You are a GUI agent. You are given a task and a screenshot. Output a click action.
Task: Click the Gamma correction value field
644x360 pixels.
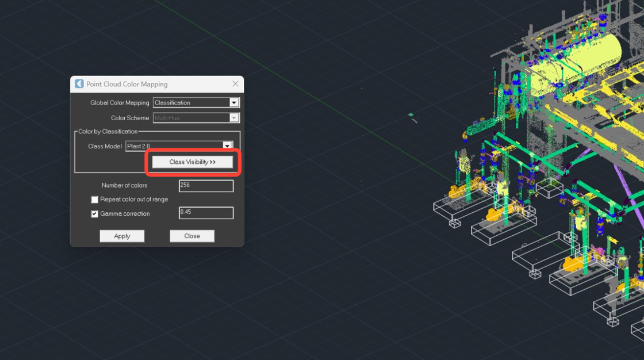206,212
